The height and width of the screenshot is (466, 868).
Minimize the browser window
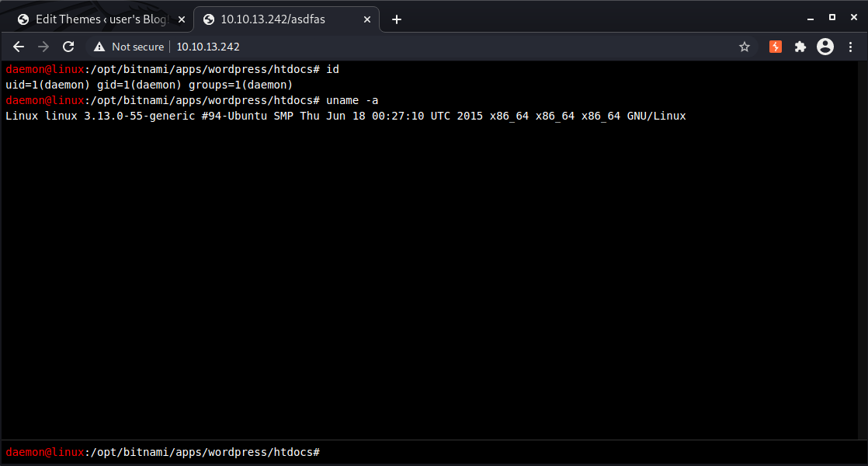811,19
